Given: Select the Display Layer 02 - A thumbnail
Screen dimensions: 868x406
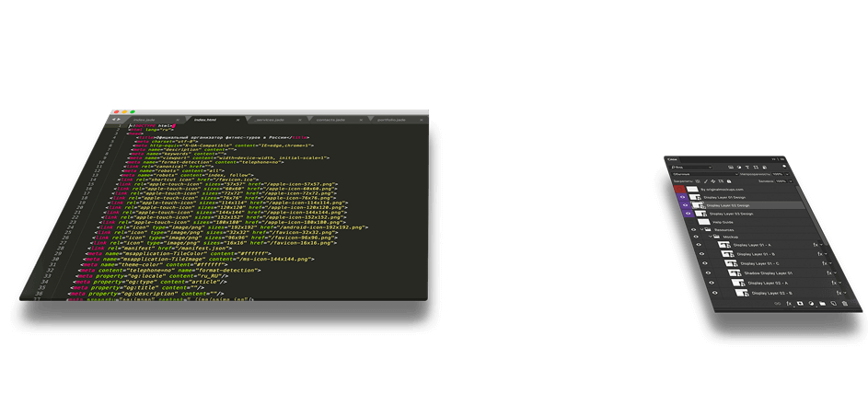Looking at the screenshot, I should point(737,283).
